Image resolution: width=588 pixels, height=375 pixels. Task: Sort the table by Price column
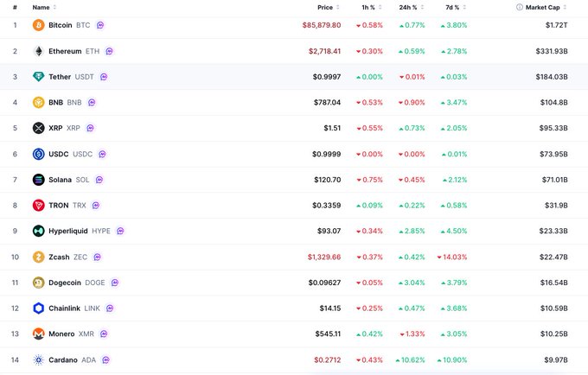point(328,7)
